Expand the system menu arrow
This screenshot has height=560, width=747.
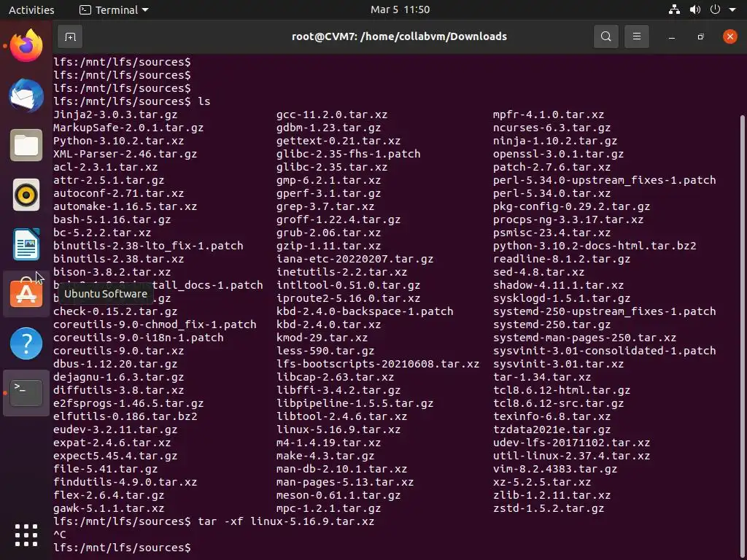732,10
